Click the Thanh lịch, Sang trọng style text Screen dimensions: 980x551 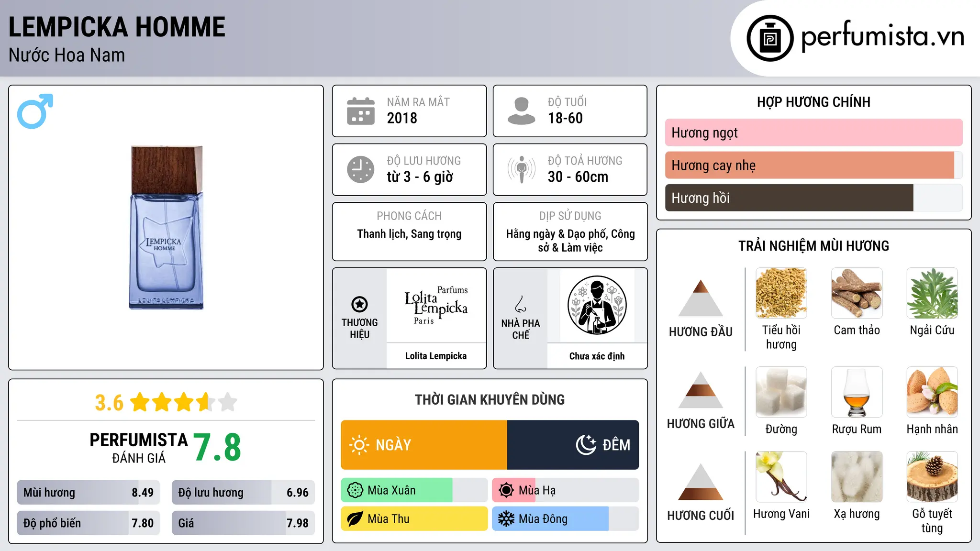409,234
